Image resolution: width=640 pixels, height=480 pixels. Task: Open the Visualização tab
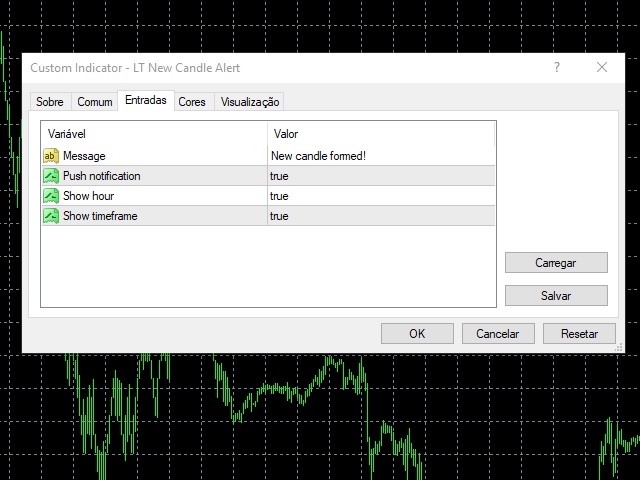click(250, 102)
